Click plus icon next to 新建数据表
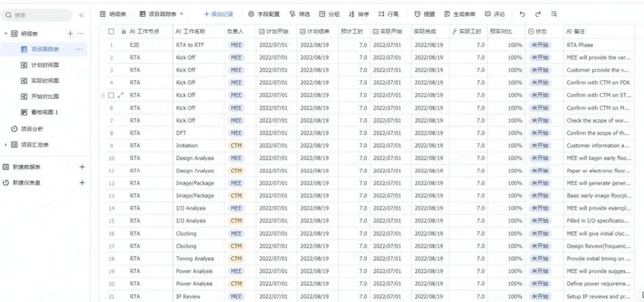644x302 pixels. pyautogui.click(x=82, y=167)
